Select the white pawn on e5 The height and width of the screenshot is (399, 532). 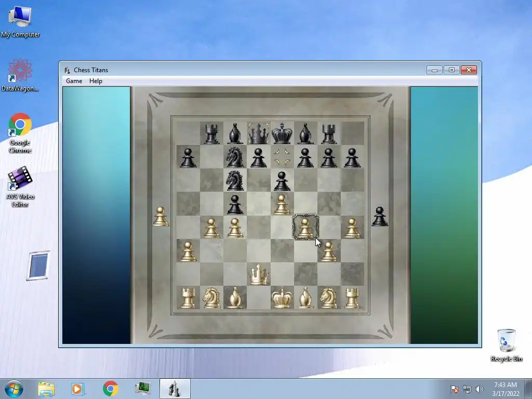(x=282, y=205)
